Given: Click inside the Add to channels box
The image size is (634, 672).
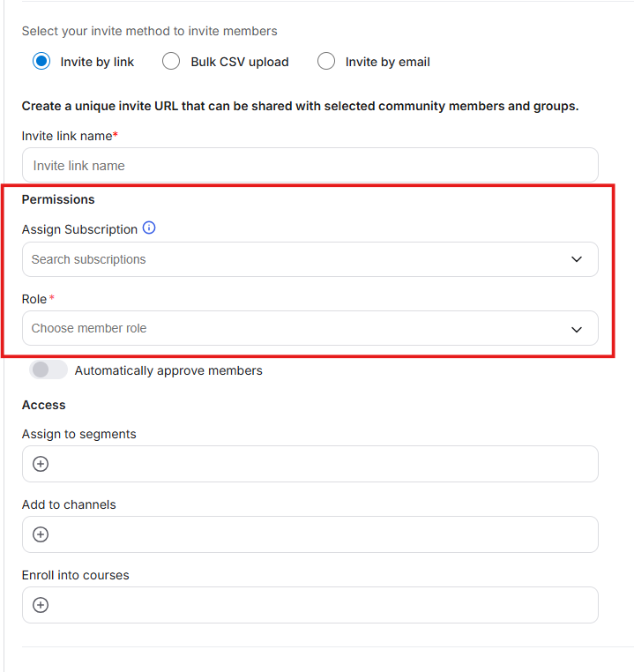Looking at the screenshot, I should [317, 534].
